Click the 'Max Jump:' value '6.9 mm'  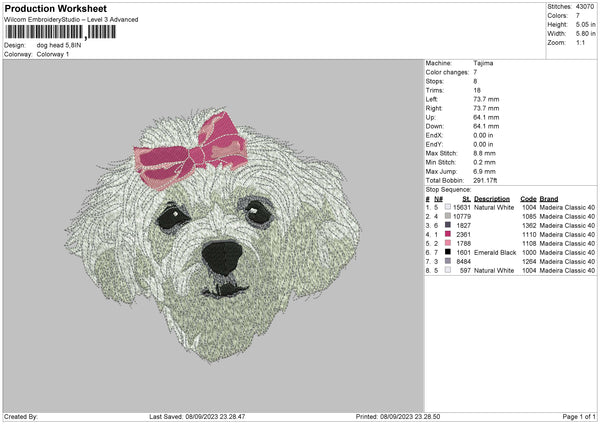(x=484, y=171)
